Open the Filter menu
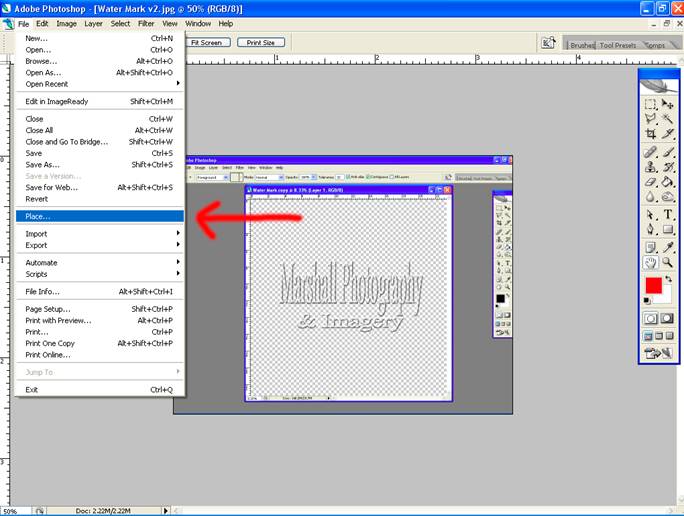The width and height of the screenshot is (684, 516). pyautogui.click(x=146, y=24)
